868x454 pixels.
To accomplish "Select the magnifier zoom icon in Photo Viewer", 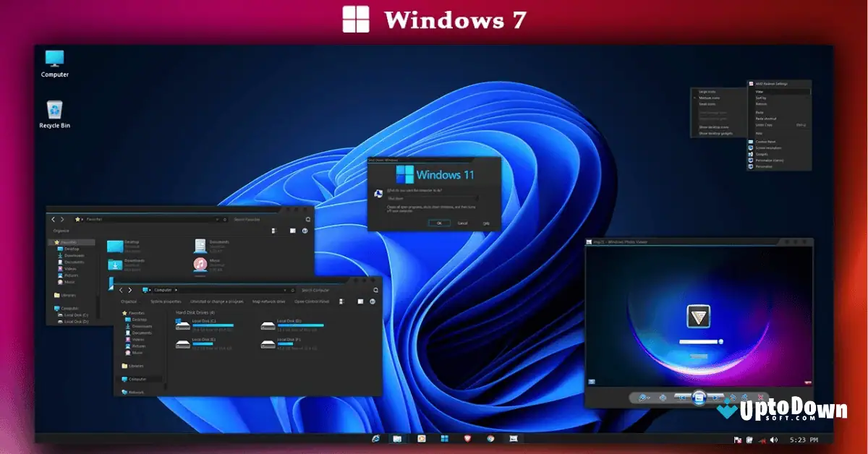I will click(x=642, y=397).
